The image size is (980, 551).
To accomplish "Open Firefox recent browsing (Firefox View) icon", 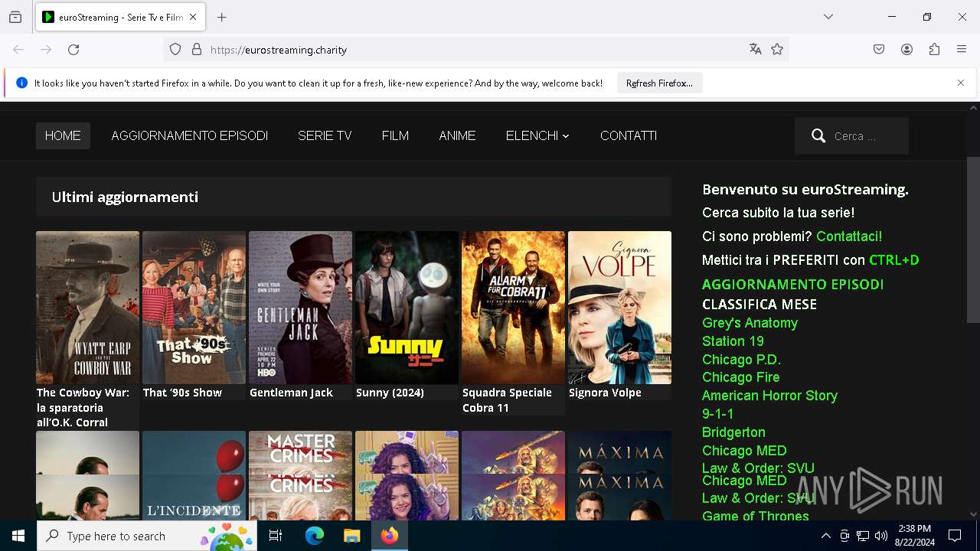I will 15,17.
